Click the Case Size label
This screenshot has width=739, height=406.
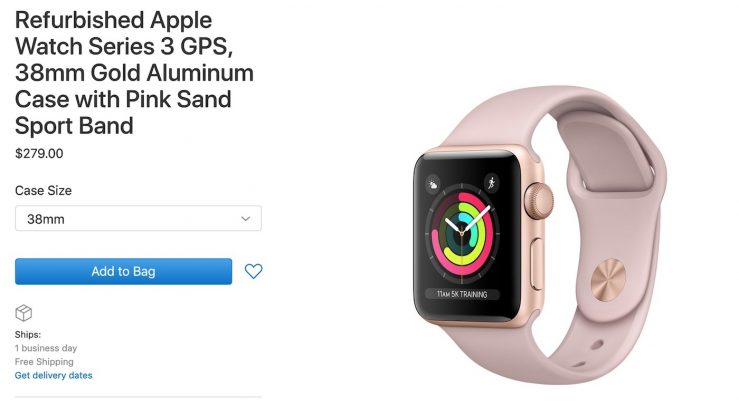[43, 191]
